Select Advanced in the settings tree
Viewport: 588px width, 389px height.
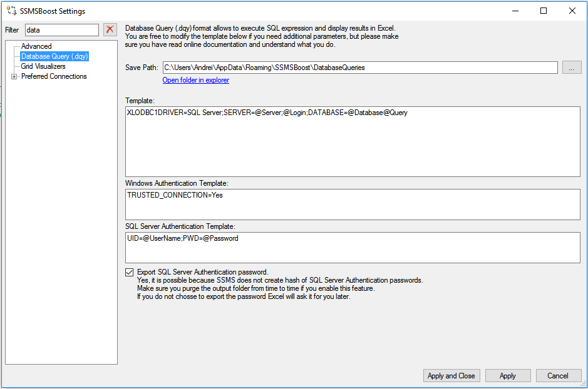click(x=36, y=46)
